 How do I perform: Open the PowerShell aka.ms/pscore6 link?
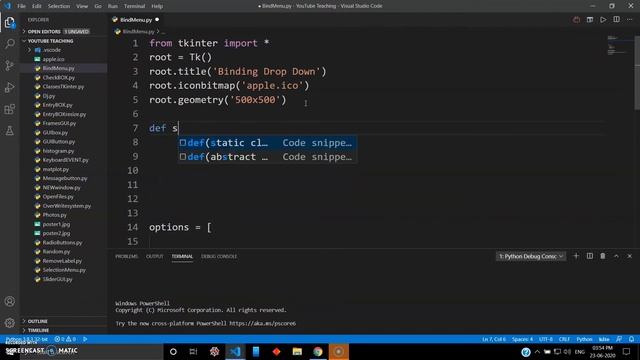tap(262, 323)
